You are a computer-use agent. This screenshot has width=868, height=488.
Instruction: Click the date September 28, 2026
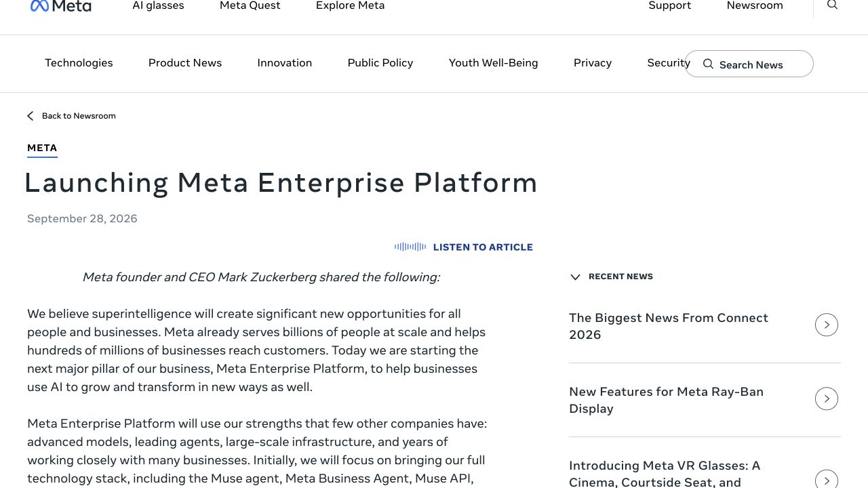click(x=82, y=218)
